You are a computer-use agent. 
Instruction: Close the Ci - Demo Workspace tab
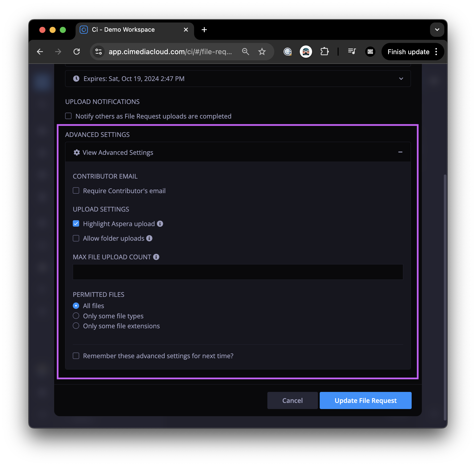[x=186, y=30]
